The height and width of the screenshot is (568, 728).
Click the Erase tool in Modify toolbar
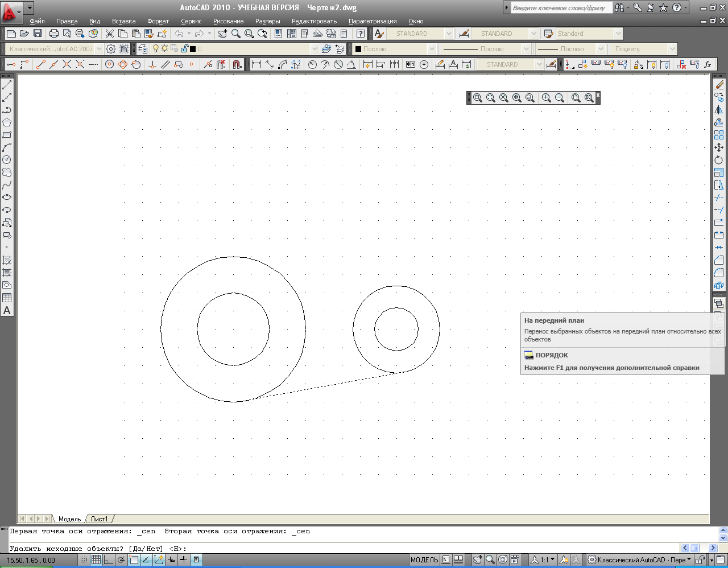pos(719,85)
